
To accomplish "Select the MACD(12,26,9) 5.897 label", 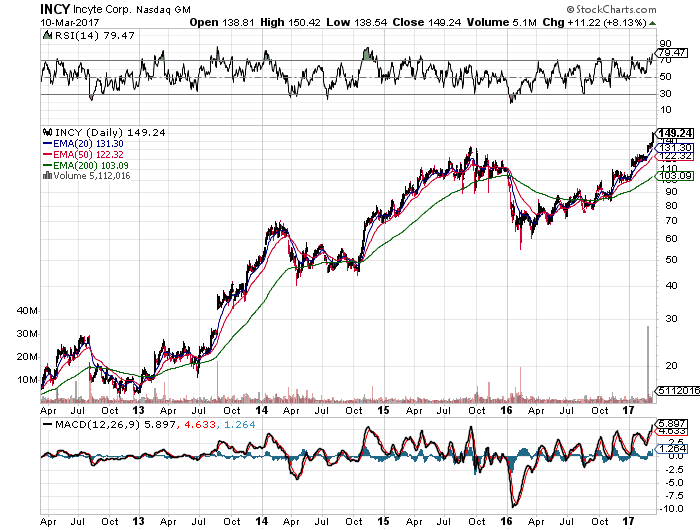I will pyautogui.click(x=115, y=425).
